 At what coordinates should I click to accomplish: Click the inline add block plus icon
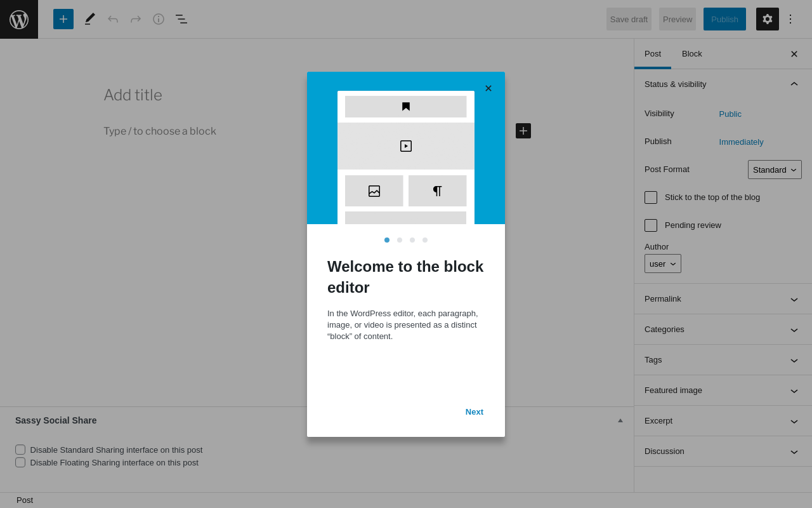click(x=523, y=131)
